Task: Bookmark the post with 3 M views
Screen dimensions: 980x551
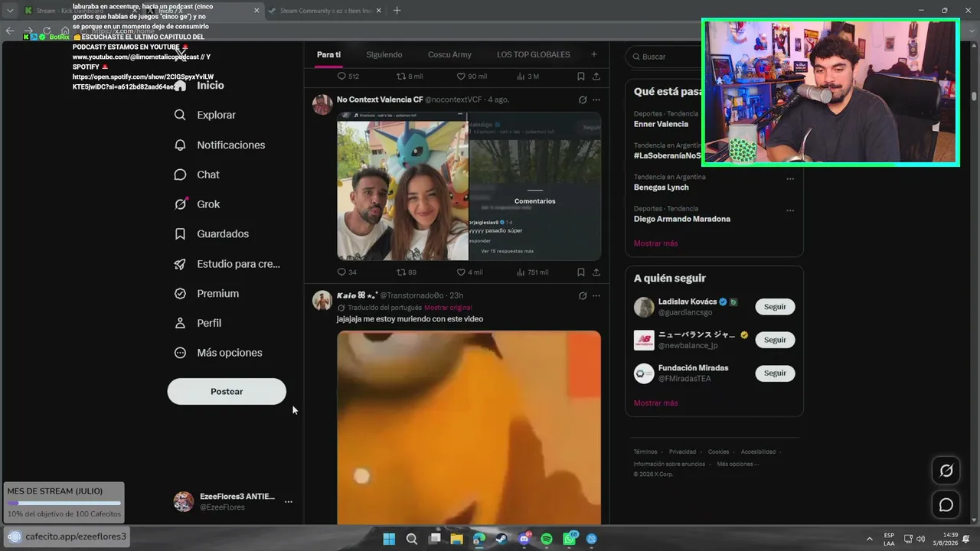Action: tap(581, 77)
